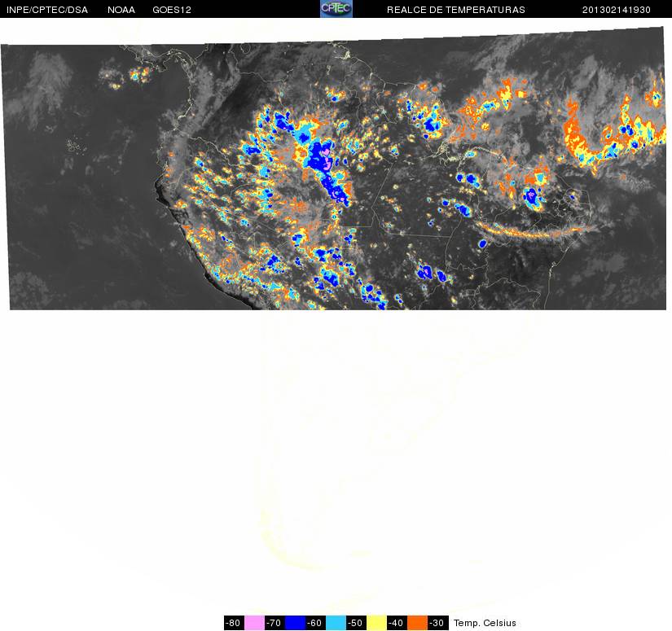Screen dimensions: 672x631
Task: Click the REALCE DE TEMPERATURAS title
Action: coord(455,10)
